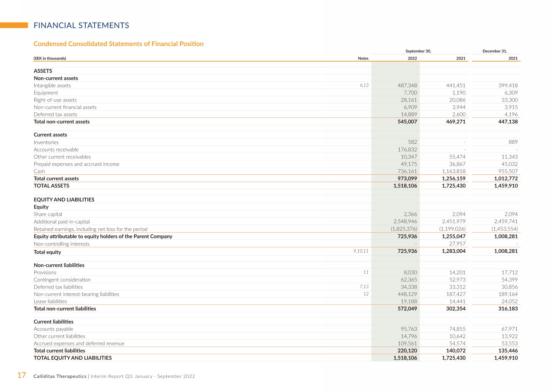Select the 'Provisions' row label
This screenshot has height=392, width=554.
(x=45, y=273)
